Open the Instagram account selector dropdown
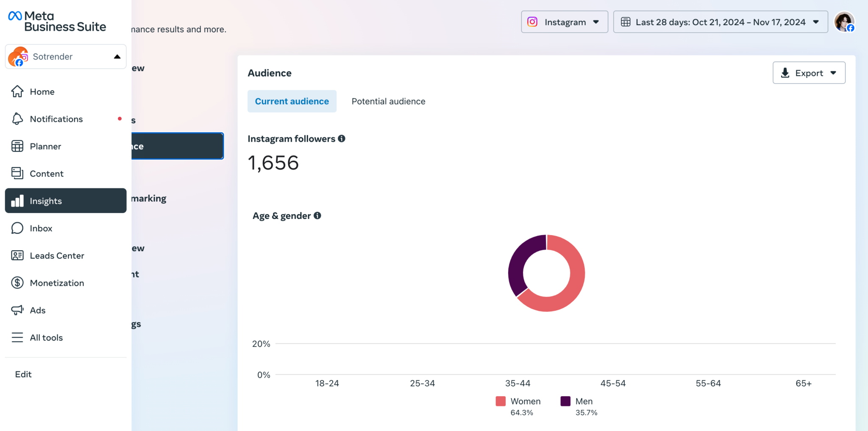The width and height of the screenshot is (868, 431). pos(565,22)
